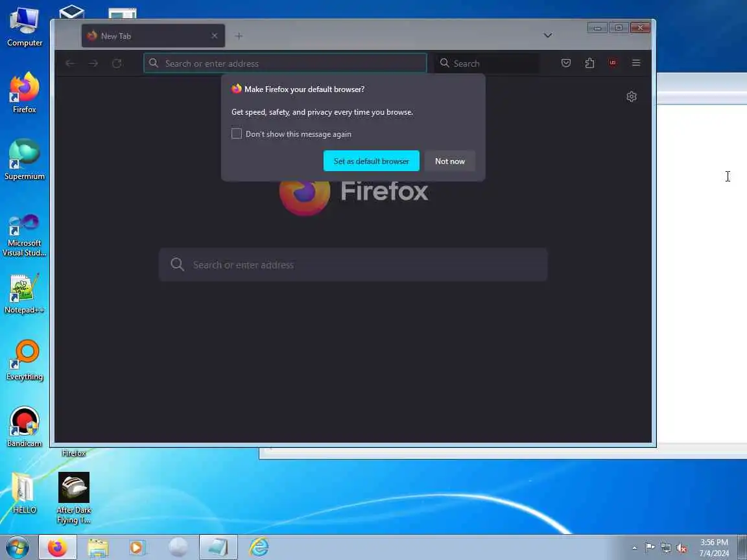
Task: Select the Supermium desktop shortcut
Action: pos(24,159)
